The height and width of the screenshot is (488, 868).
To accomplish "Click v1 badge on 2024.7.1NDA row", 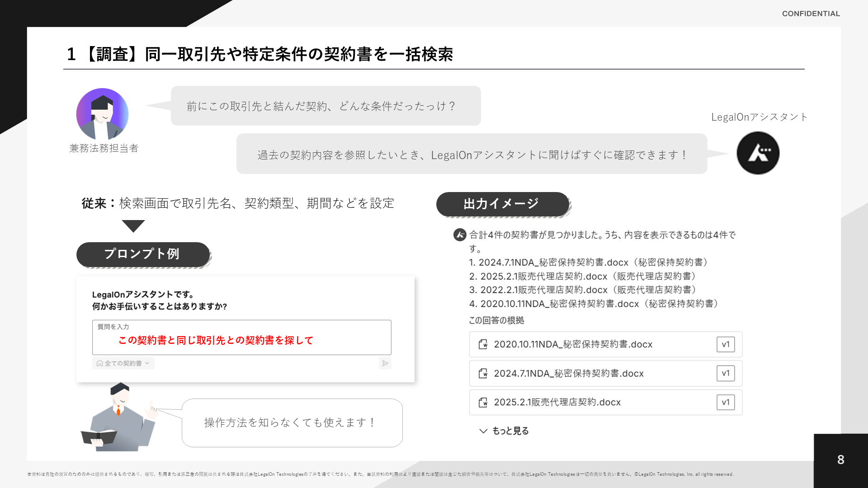I will pyautogui.click(x=725, y=373).
